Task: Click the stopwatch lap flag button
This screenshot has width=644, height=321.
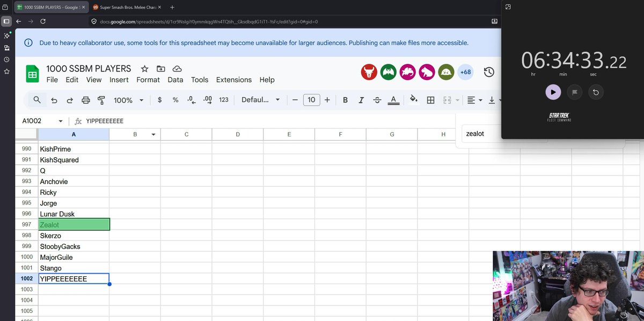Action: 574,92
